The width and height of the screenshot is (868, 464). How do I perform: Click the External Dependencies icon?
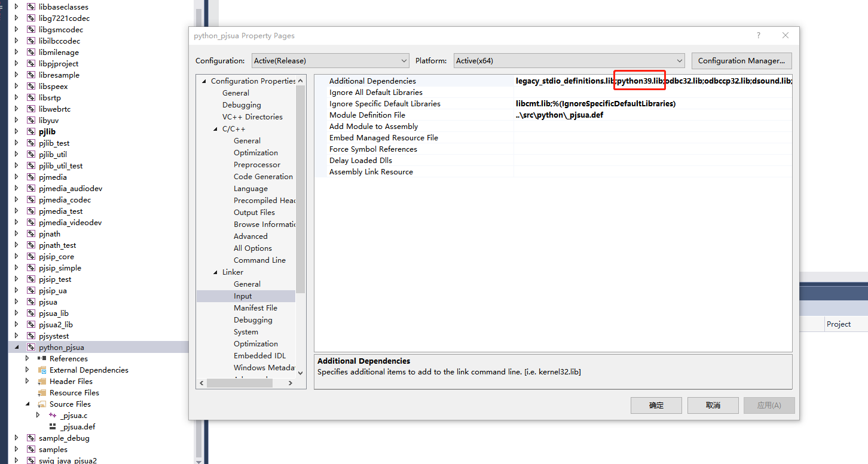[42, 370]
